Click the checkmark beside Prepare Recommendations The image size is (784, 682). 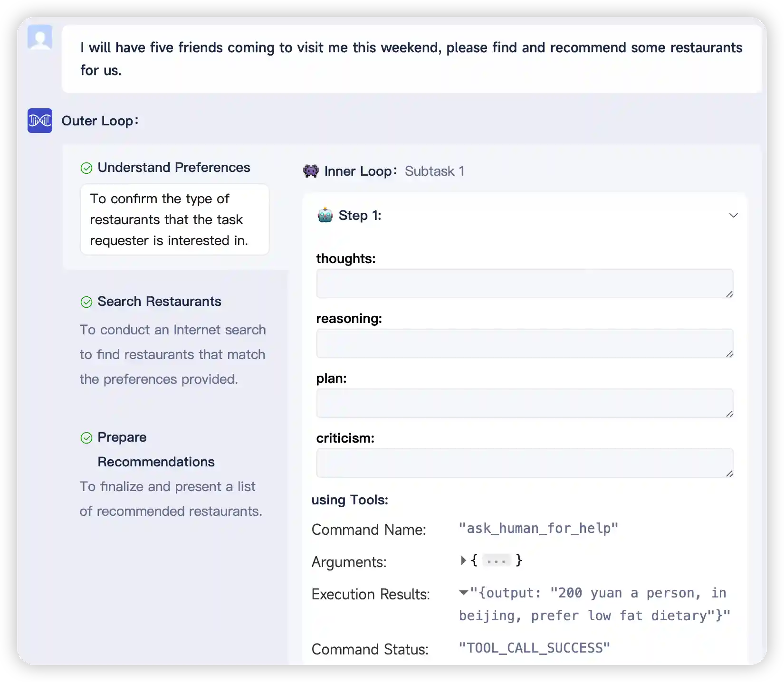(x=87, y=438)
